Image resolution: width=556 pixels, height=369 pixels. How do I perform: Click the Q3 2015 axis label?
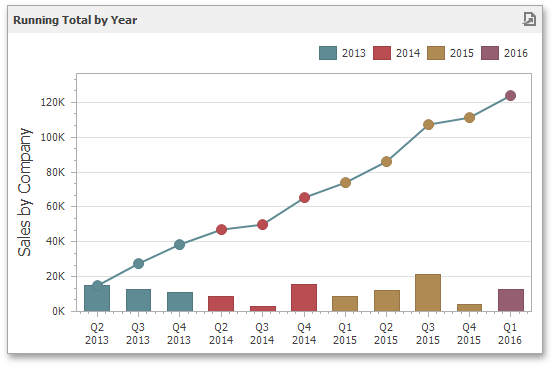click(428, 334)
